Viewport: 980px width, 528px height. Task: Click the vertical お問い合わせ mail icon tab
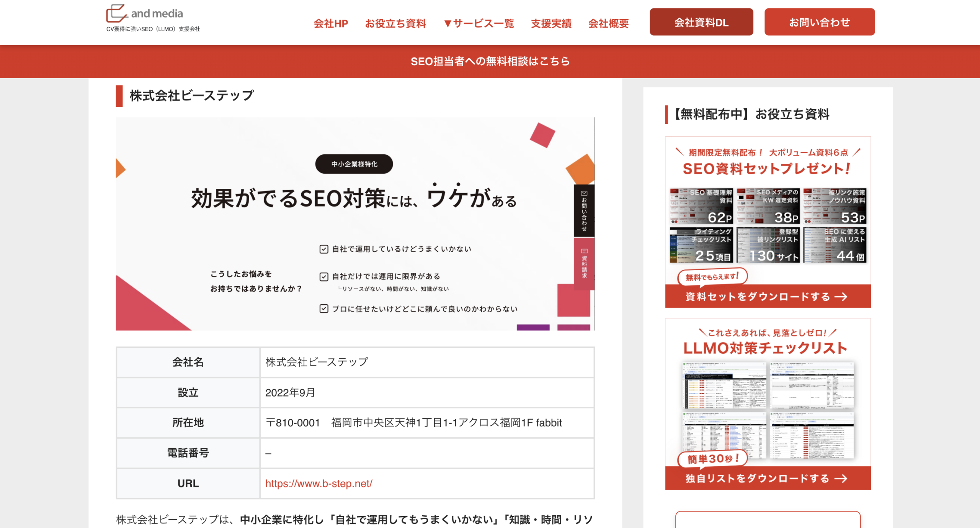pyautogui.click(x=584, y=211)
